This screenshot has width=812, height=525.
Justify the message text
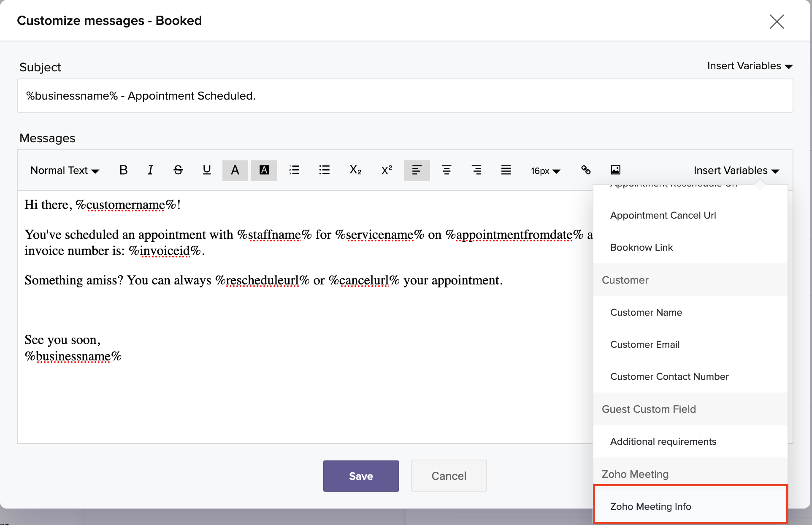coord(506,170)
